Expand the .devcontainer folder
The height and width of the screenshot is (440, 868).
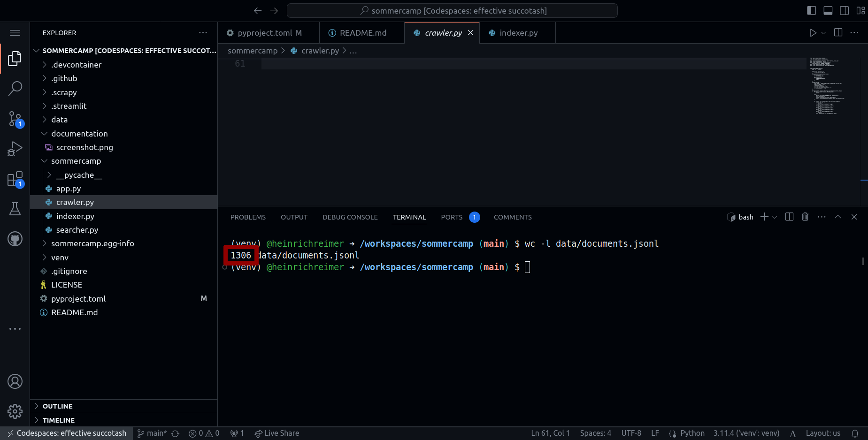click(123, 65)
